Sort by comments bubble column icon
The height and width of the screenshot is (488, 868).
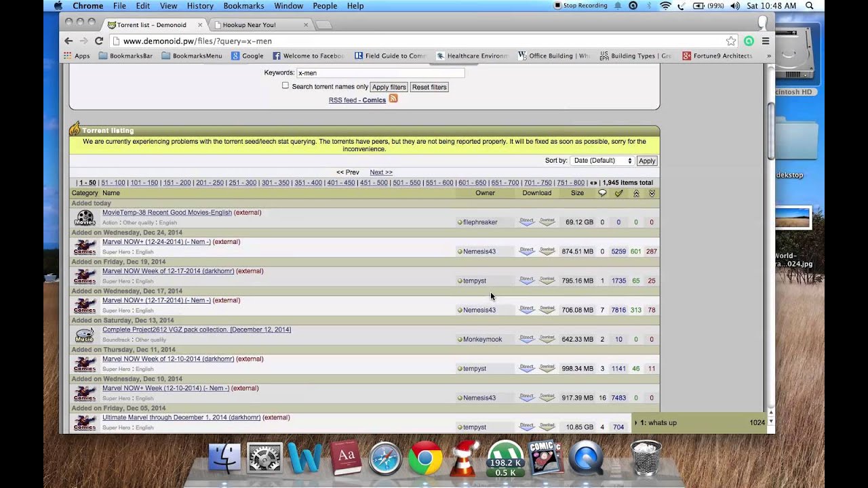[x=602, y=193]
